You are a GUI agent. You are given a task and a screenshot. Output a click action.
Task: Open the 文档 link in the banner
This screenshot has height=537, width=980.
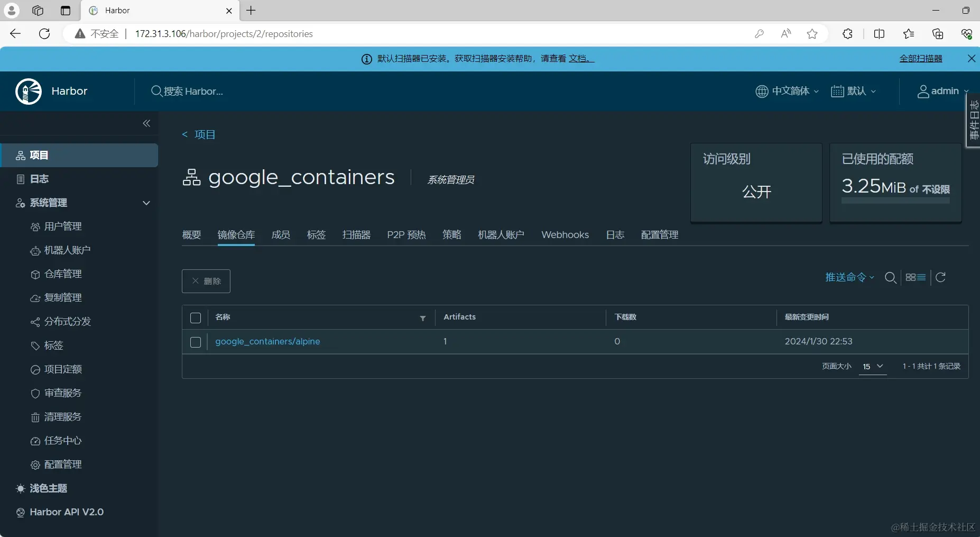[x=581, y=59]
